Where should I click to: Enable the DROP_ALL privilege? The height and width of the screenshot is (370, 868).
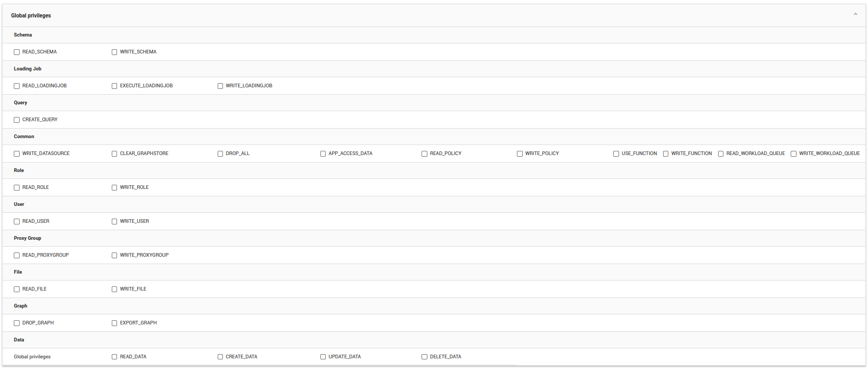coord(220,154)
